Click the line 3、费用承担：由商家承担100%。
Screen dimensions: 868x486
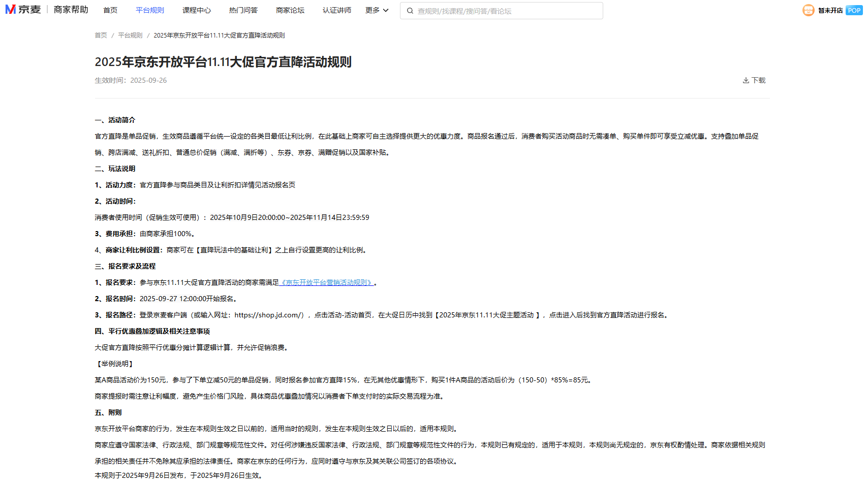pos(146,234)
